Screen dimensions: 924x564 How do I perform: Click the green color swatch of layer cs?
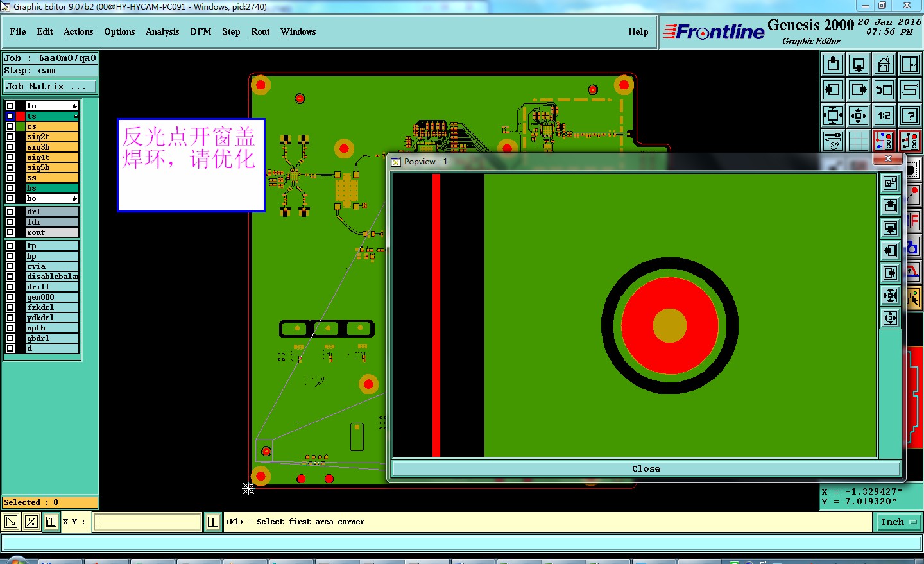click(x=21, y=126)
